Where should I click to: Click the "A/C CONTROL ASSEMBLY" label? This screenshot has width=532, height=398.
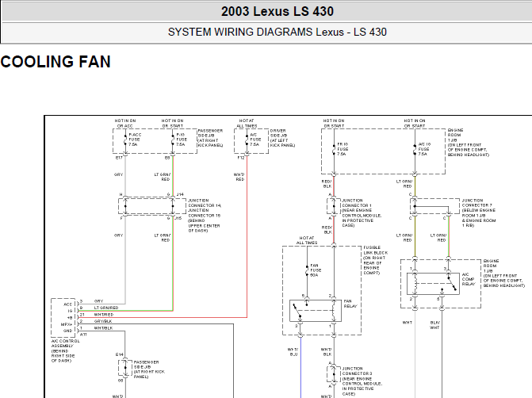(66, 351)
